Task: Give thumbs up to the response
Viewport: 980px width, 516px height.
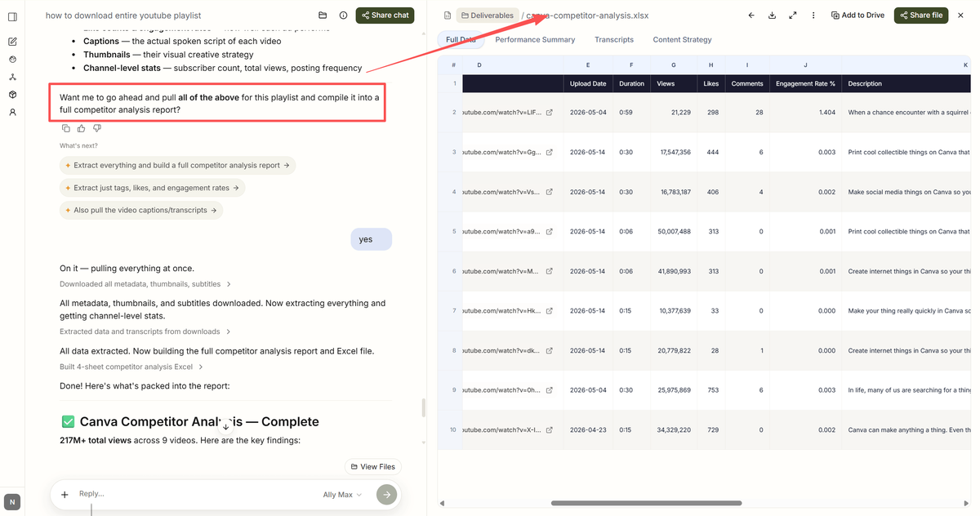Action: point(82,128)
